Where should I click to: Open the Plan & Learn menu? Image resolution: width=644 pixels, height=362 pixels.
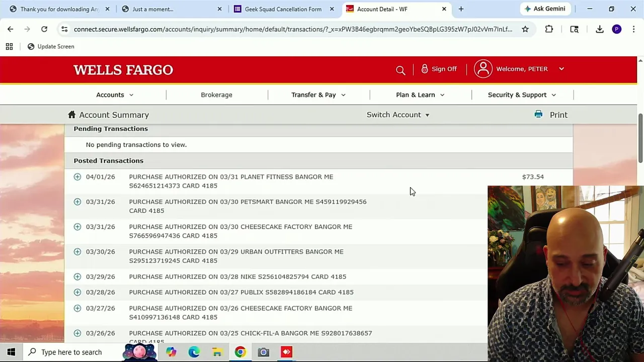pos(420,95)
